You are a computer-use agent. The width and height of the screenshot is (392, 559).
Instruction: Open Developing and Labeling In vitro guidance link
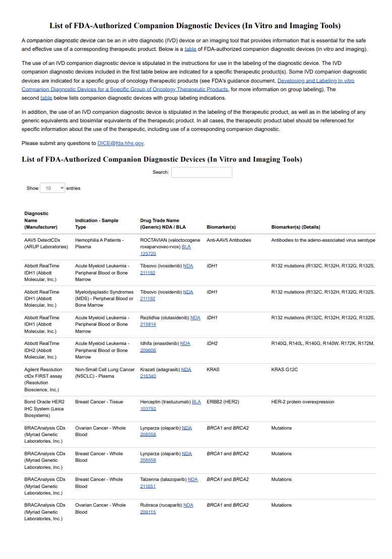point(188,85)
